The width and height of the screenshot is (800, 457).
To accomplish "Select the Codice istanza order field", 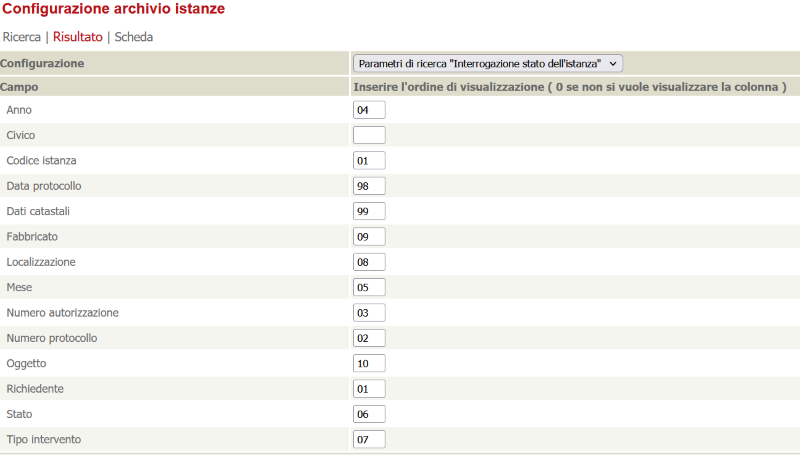I will [369, 160].
